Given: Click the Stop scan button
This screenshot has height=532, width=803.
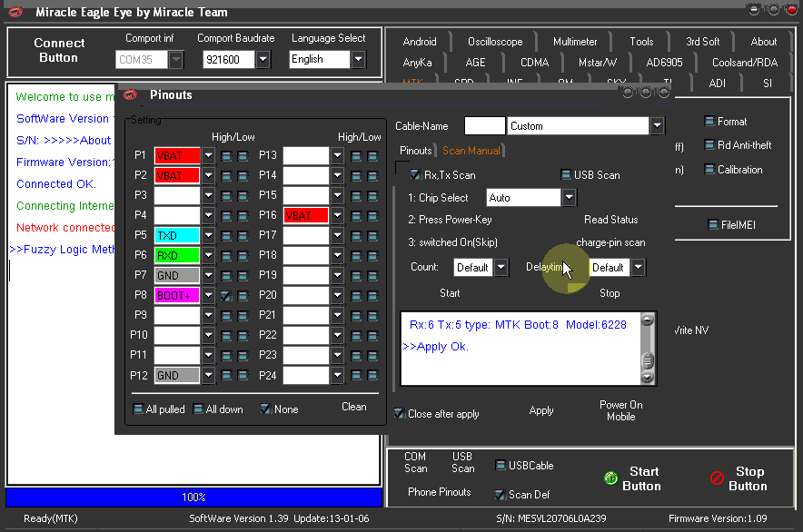Looking at the screenshot, I should 610,293.
